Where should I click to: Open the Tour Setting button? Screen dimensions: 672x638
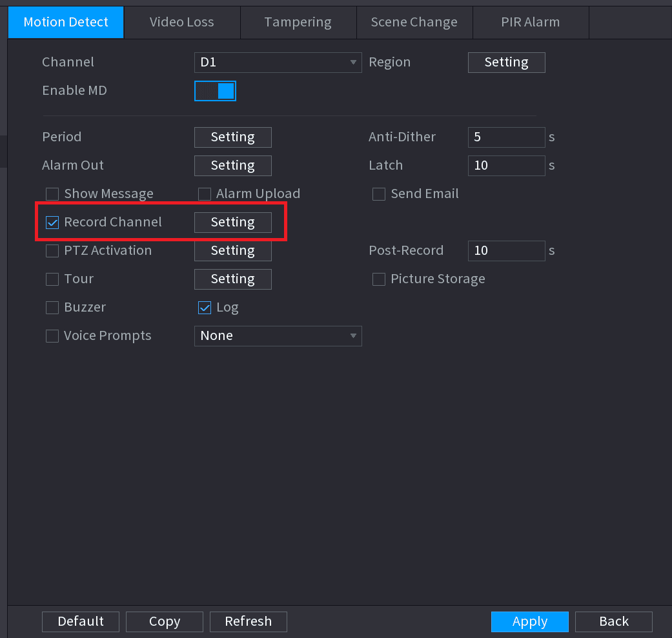coord(232,279)
